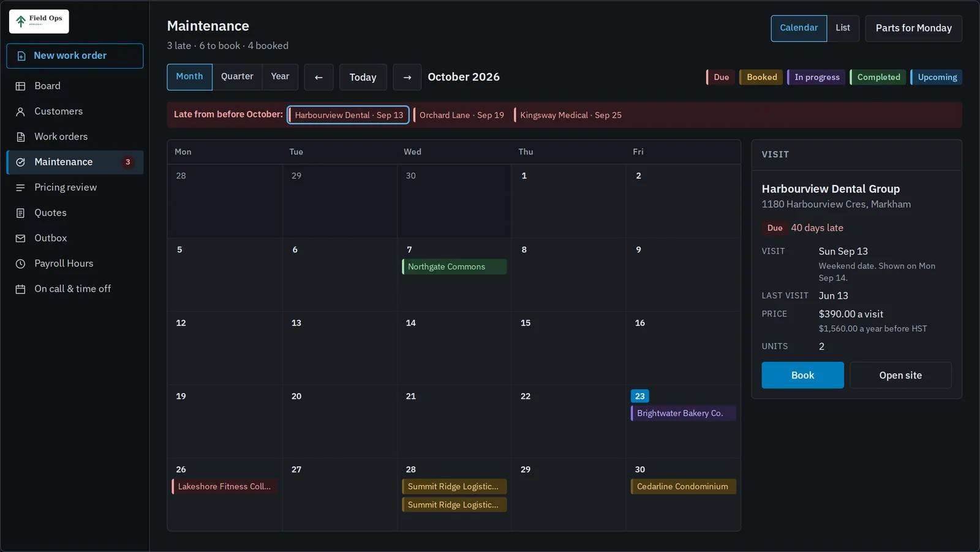Switch to Quarter view

click(x=237, y=77)
